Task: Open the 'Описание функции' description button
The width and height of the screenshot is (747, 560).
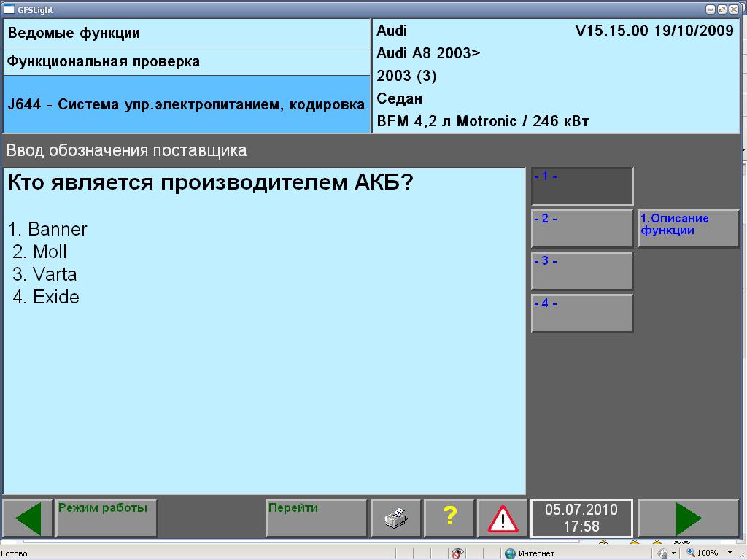Action: coord(688,229)
